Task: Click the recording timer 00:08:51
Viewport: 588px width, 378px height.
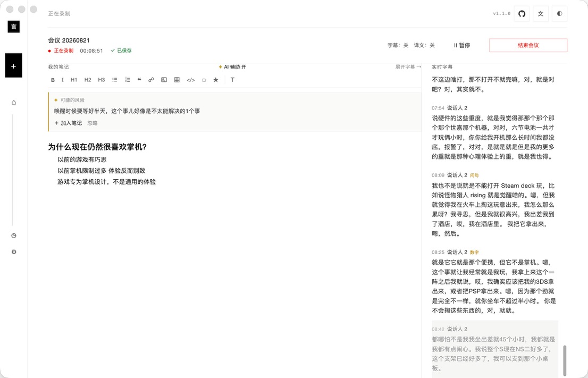Action: [x=91, y=51]
